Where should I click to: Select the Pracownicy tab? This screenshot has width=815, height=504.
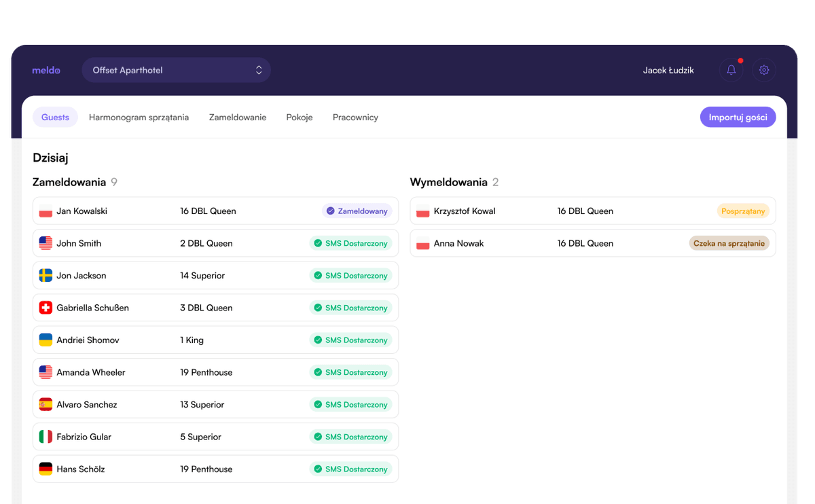[355, 117]
